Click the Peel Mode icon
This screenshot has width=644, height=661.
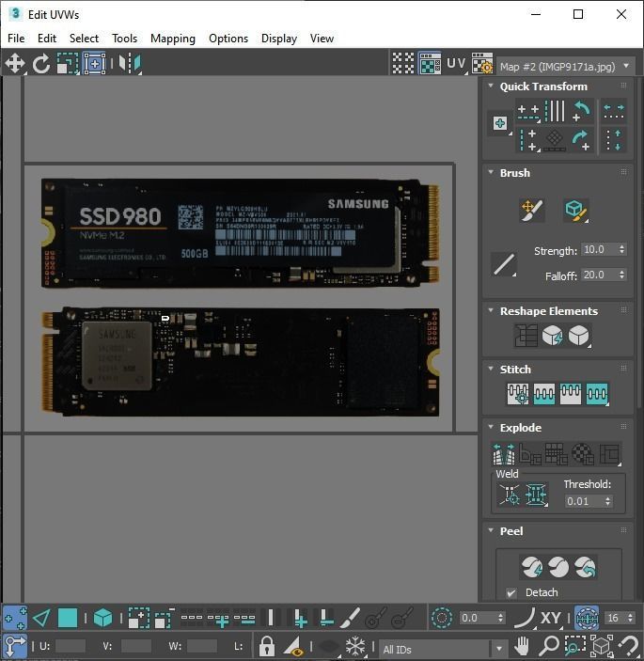tap(558, 567)
